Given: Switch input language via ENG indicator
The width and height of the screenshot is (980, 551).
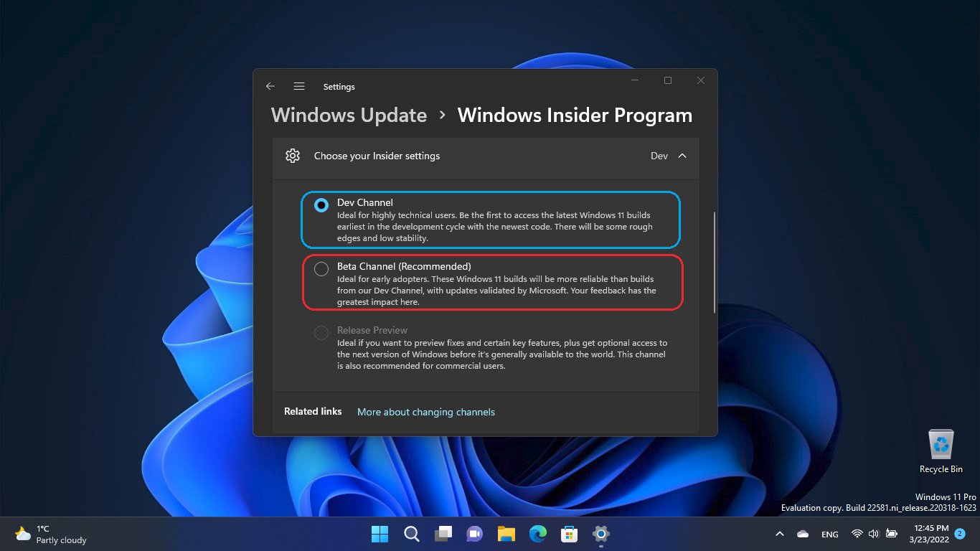Looking at the screenshot, I should coord(829,534).
